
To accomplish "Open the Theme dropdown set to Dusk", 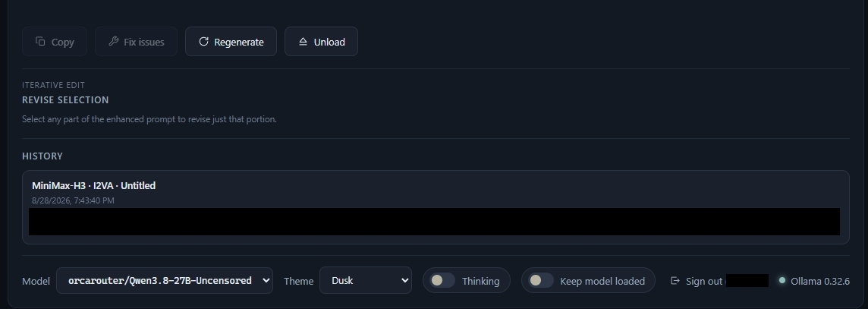I will pyautogui.click(x=366, y=280).
